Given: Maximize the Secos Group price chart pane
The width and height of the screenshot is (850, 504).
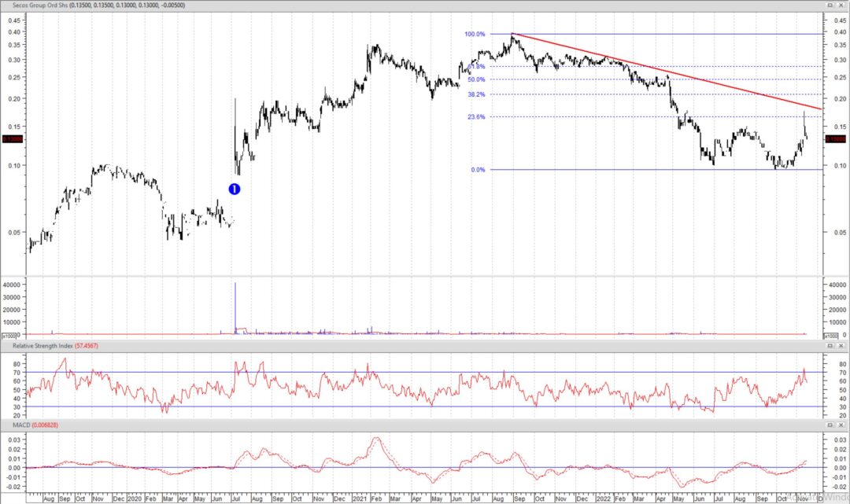Looking at the screenshot, I should click(x=830, y=6).
